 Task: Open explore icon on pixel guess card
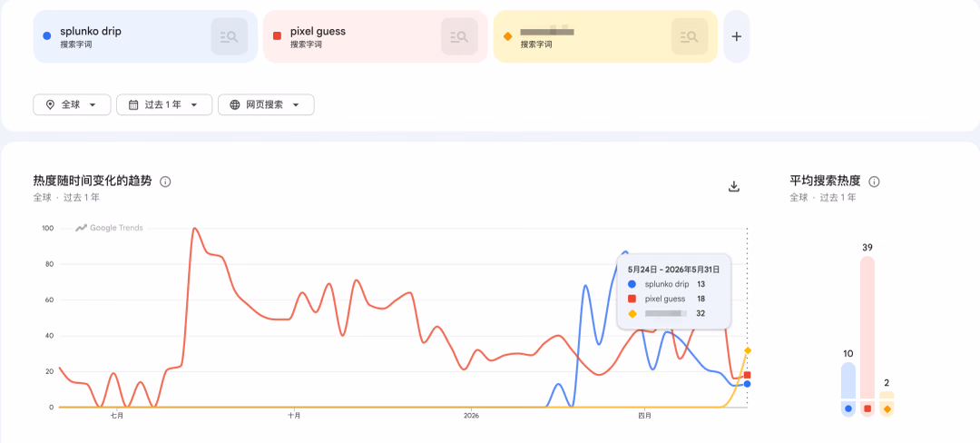459,36
